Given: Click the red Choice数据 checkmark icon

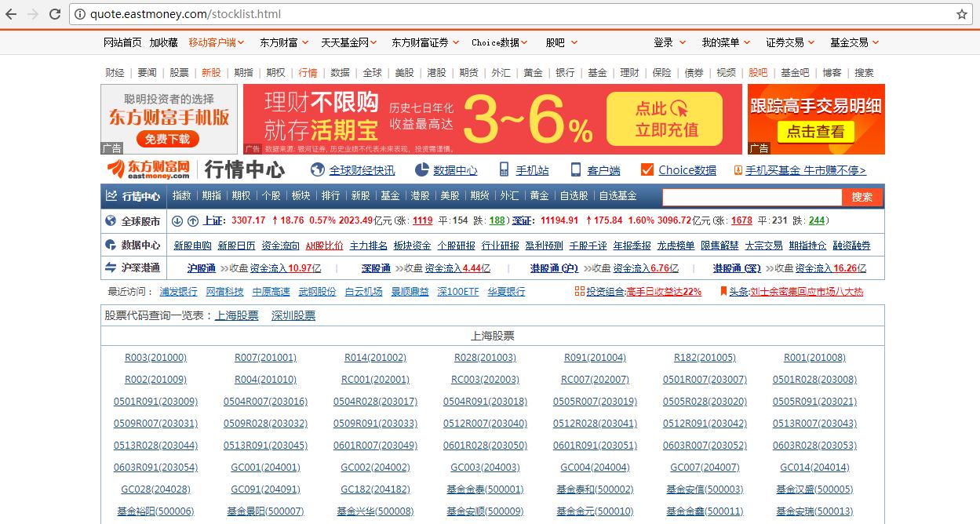Looking at the screenshot, I should 648,169.
